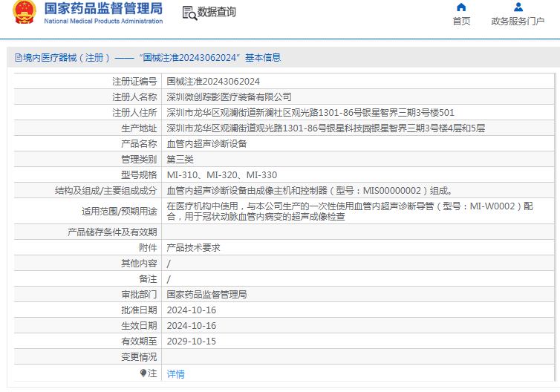
Task: Select the 注册人住所 address value
Action: [310, 112]
